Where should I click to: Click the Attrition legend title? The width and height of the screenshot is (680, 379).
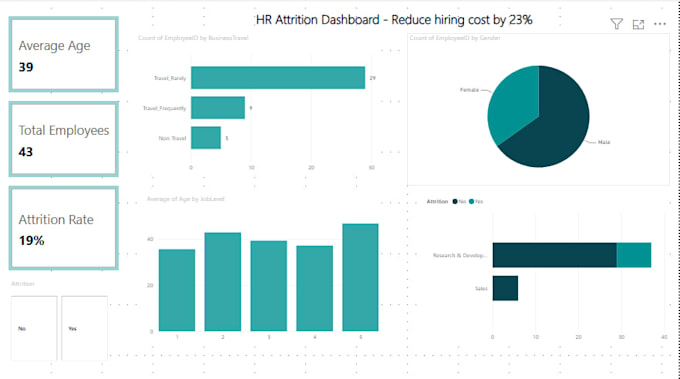click(437, 201)
